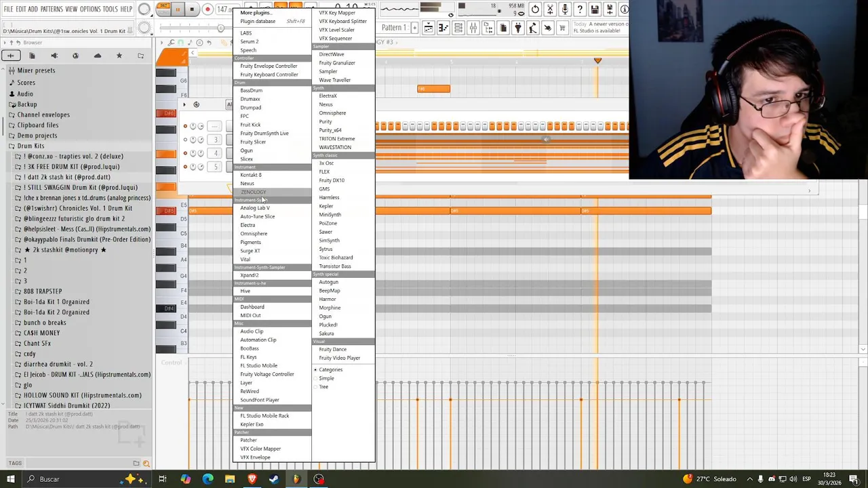
Task: Click the tempo 147 display field
Action: click(x=223, y=9)
